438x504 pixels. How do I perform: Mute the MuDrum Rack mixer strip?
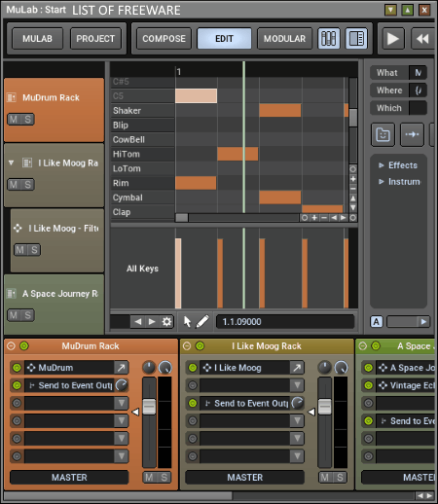pyautogui.click(x=150, y=478)
